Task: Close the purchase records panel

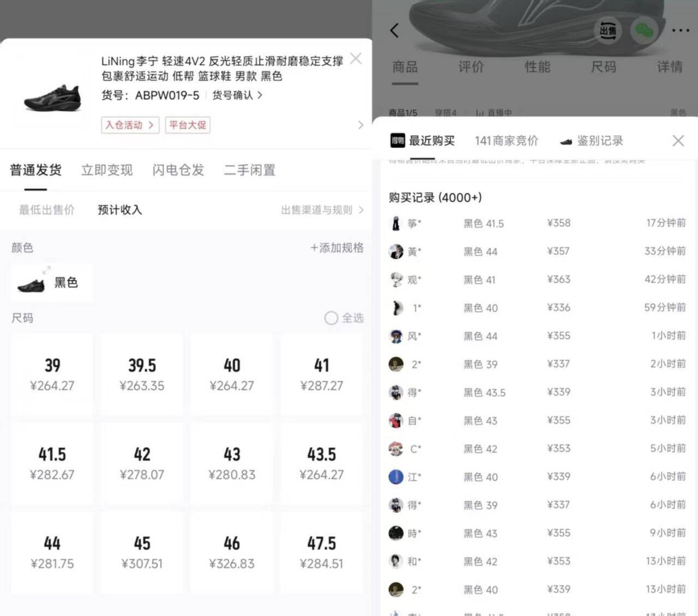Action: tap(678, 141)
